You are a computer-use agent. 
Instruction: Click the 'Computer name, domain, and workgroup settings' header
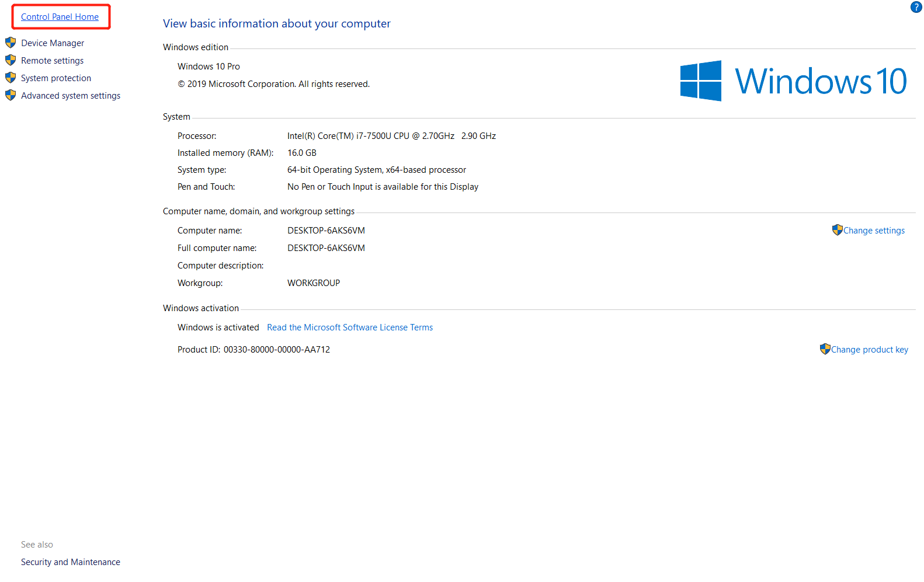point(259,211)
